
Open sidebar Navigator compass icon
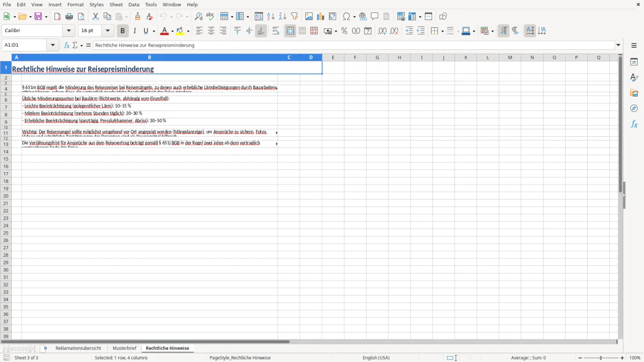point(634,108)
